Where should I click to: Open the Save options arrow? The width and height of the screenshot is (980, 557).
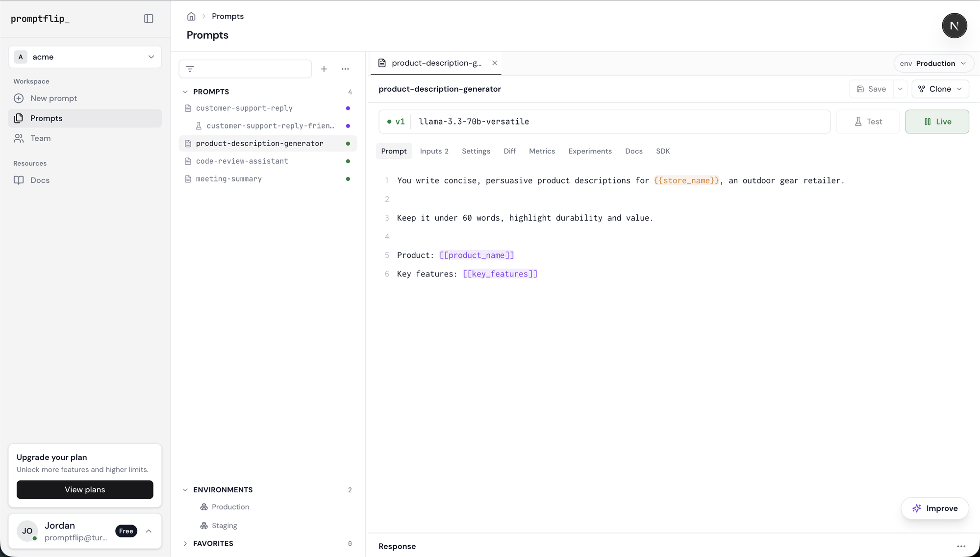(x=900, y=89)
